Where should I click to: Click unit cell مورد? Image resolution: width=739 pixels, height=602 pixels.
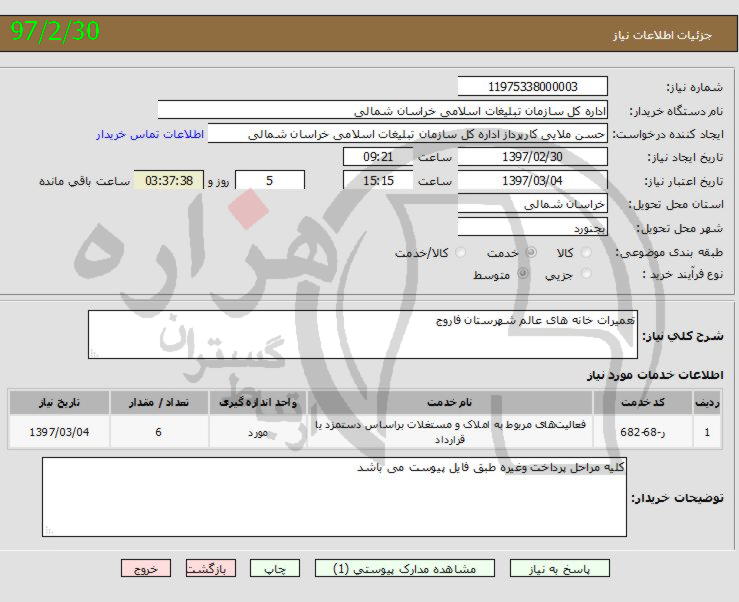258,432
